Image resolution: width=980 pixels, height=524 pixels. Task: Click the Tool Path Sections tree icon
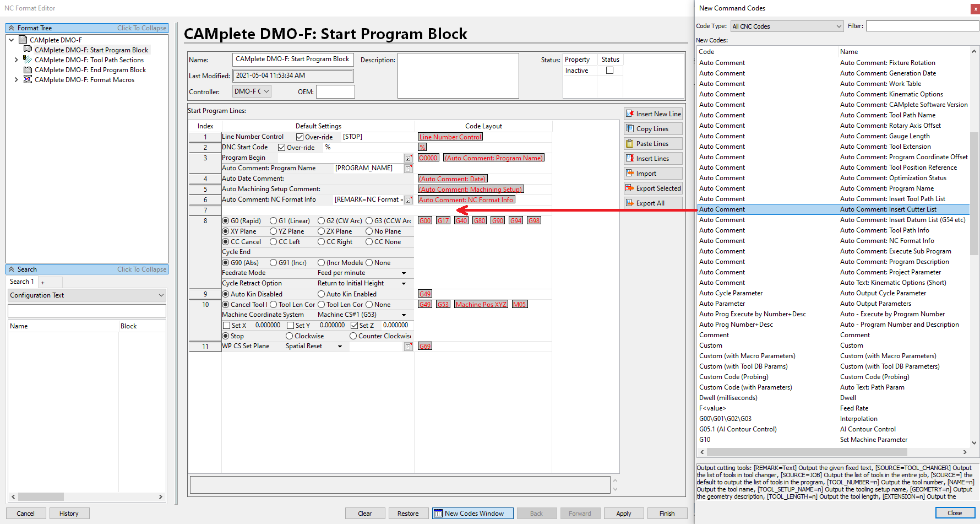[28, 60]
